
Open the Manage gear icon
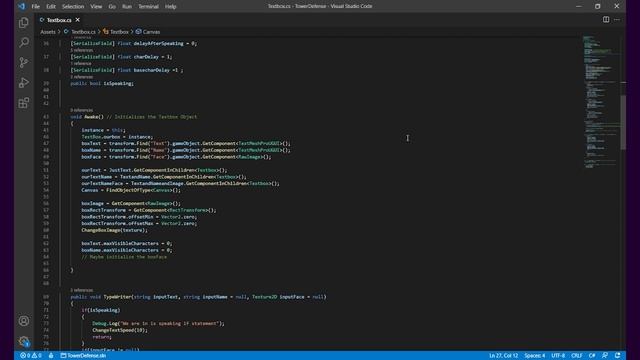click(24, 341)
